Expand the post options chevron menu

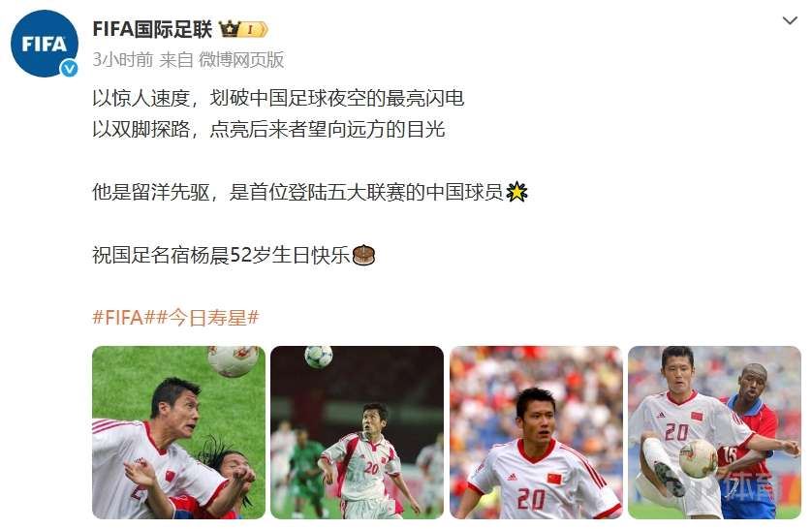point(789,20)
